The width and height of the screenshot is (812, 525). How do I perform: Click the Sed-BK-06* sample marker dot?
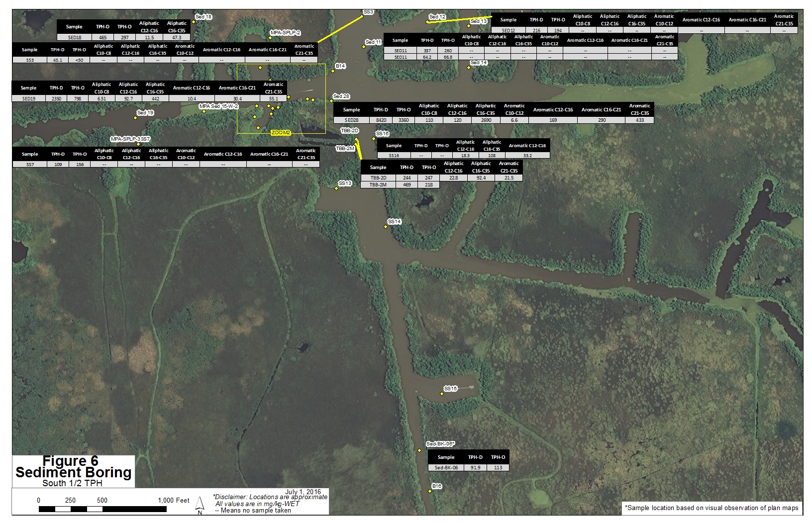(419, 450)
